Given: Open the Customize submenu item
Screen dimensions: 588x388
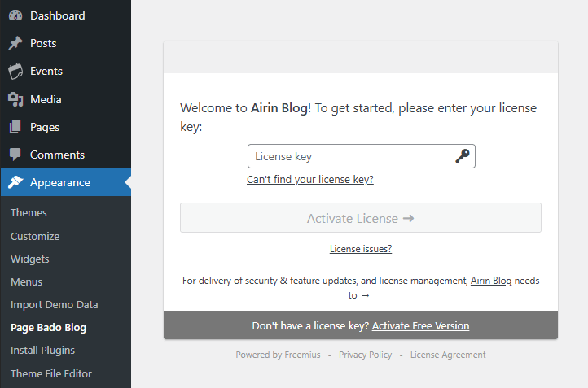Looking at the screenshot, I should pos(35,237).
